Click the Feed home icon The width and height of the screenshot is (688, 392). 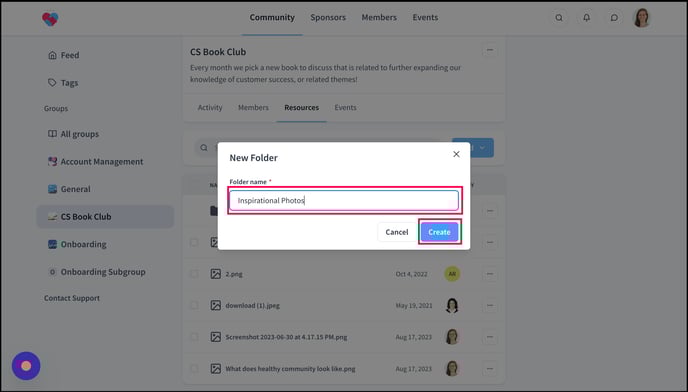[x=52, y=55]
